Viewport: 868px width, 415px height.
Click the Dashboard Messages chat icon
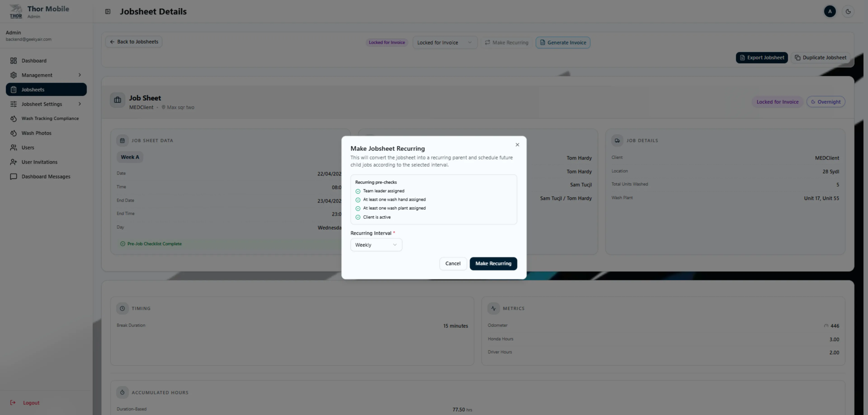pos(14,176)
